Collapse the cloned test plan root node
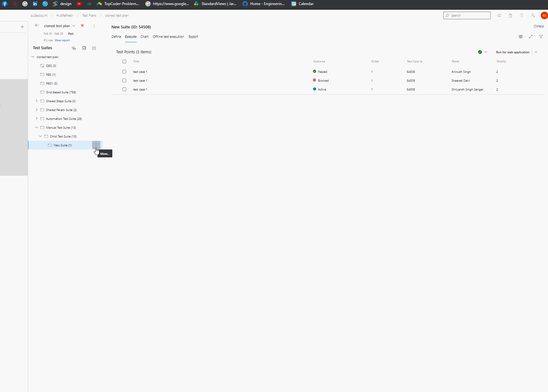Screen dimensions: 548x392 [33, 57]
